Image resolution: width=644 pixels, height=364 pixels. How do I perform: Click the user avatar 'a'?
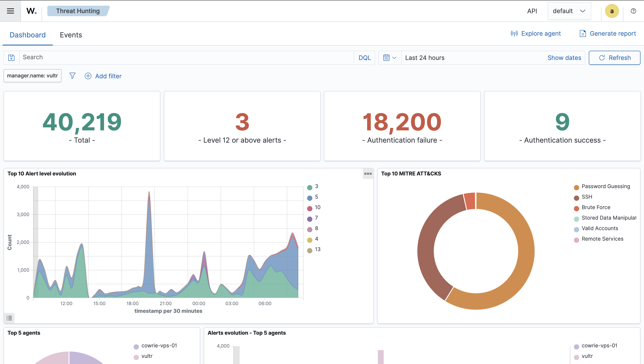[x=612, y=11]
